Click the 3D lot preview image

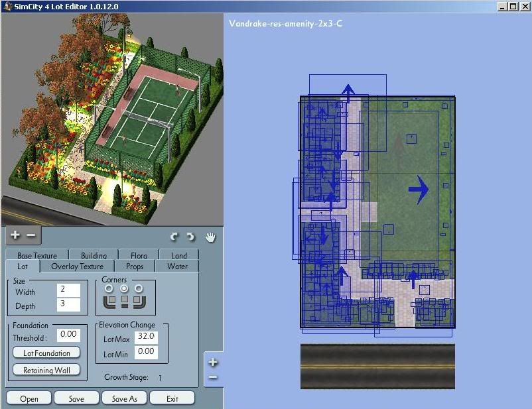pyautogui.click(x=112, y=120)
